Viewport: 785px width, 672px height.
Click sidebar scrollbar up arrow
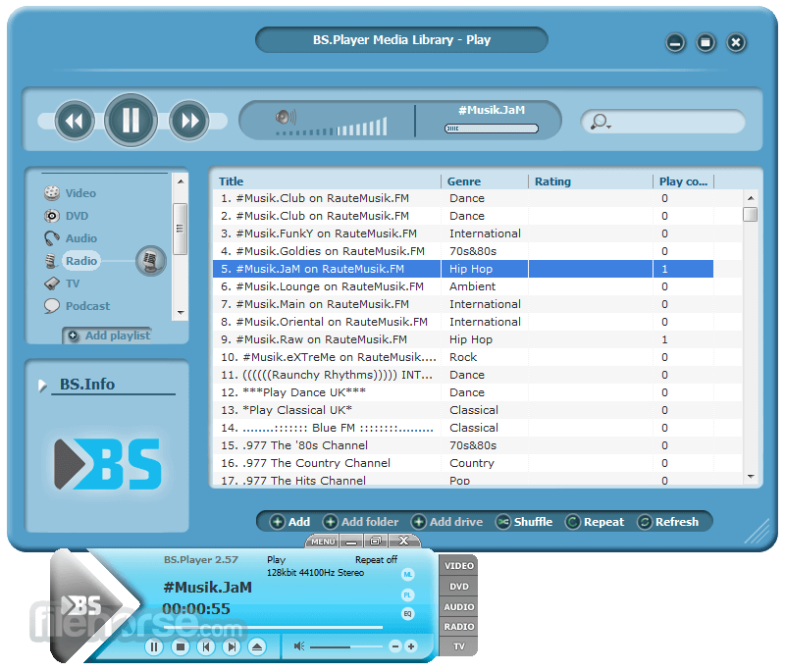point(181,181)
